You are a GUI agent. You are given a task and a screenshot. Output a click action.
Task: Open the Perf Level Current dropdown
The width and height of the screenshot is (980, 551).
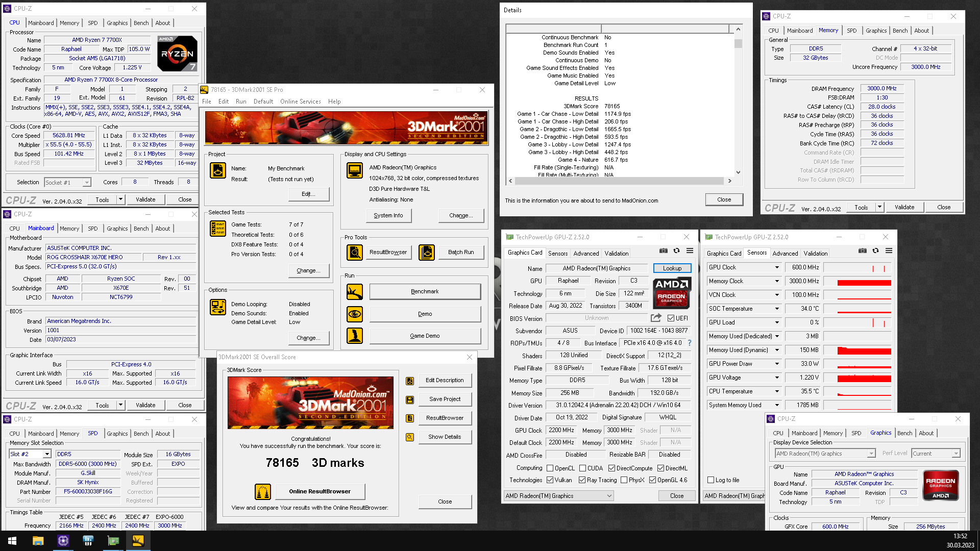956,454
